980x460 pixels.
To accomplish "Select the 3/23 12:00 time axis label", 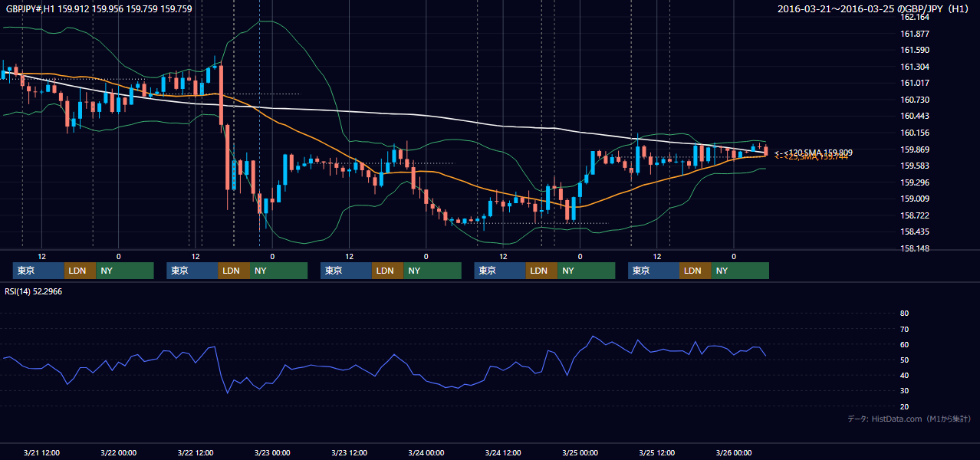I will (x=349, y=452).
